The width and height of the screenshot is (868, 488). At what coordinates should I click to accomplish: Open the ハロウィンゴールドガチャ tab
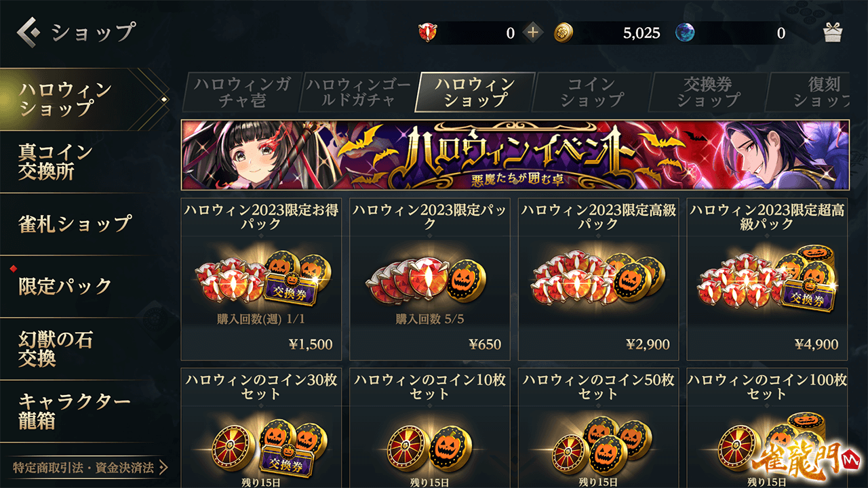(358, 92)
